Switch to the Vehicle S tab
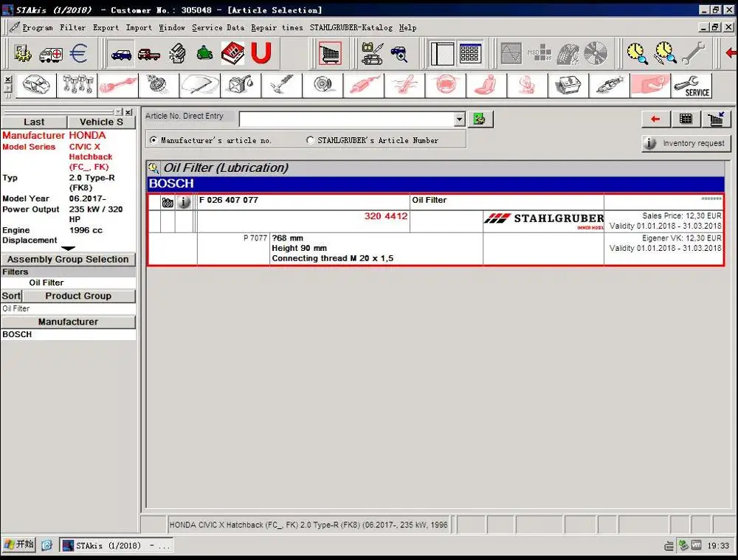The image size is (738, 560). tap(101, 122)
